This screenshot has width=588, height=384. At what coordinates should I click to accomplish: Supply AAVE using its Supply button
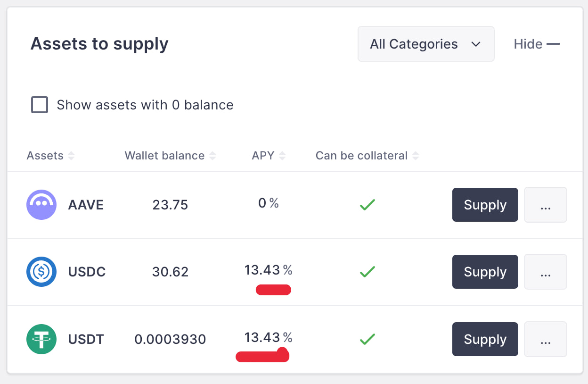(x=485, y=205)
